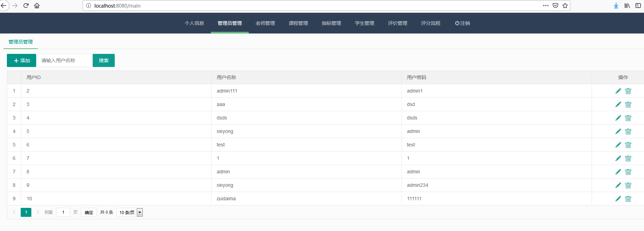Select the dsd password cell
This screenshot has height=231, width=644.
point(497,104)
